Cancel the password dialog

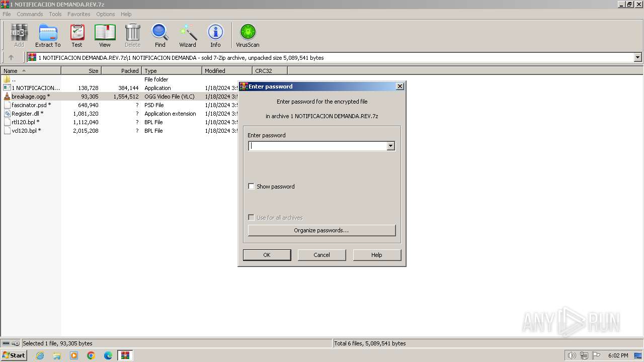(321, 255)
